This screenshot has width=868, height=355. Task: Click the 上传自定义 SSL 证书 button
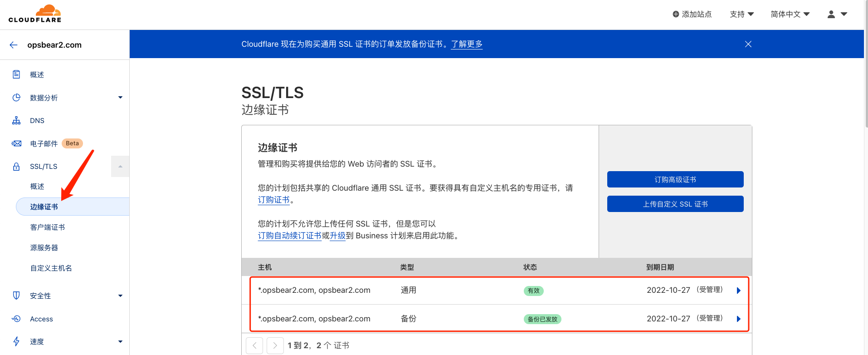click(x=675, y=204)
